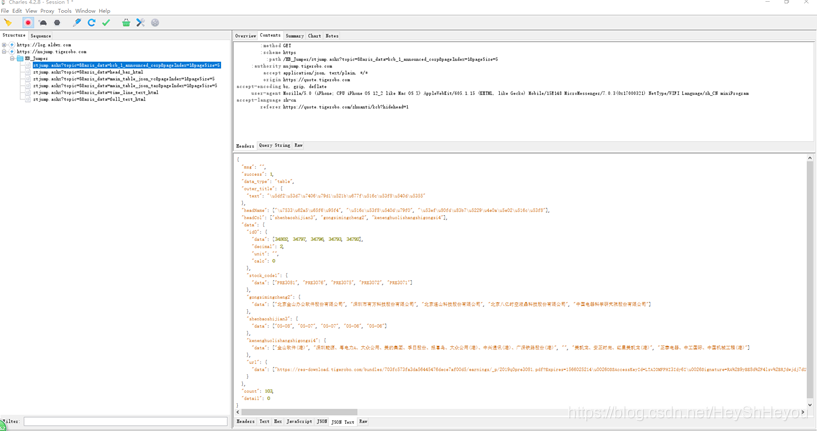Viewport: 817px width, 431px height.
Task: Select the kcb_1_announced_corp request
Action: 127,65
